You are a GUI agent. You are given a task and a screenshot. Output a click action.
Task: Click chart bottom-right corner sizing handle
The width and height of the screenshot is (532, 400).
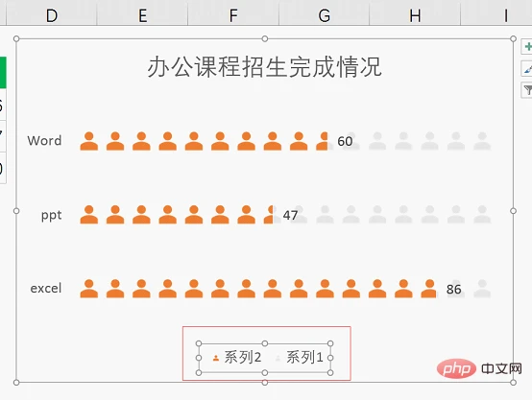pyautogui.click(x=513, y=383)
